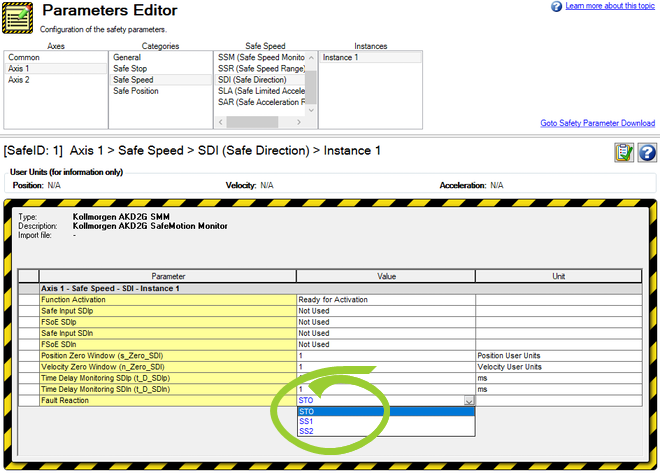
Task: Choose the Safe Stop category
Action: tap(160, 69)
